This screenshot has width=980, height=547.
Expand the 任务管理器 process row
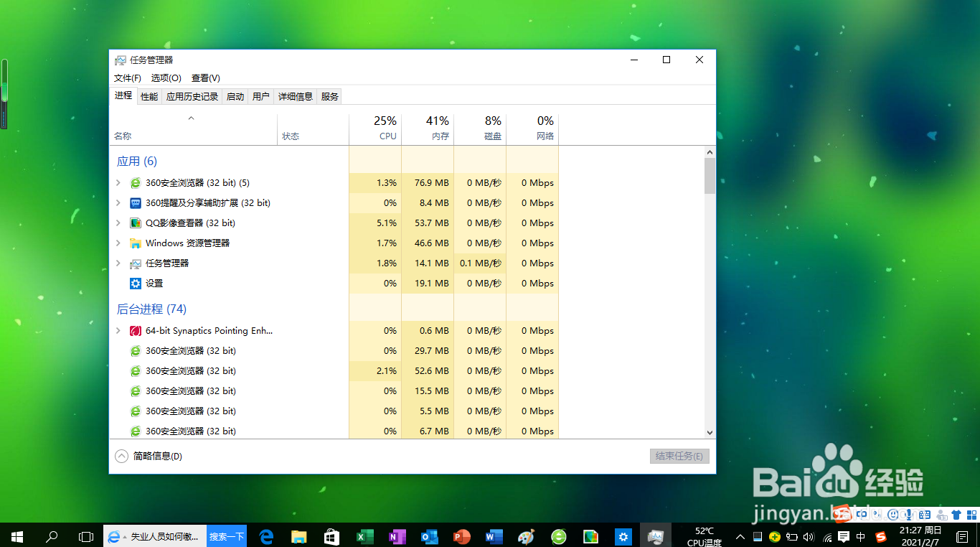[118, 263]
